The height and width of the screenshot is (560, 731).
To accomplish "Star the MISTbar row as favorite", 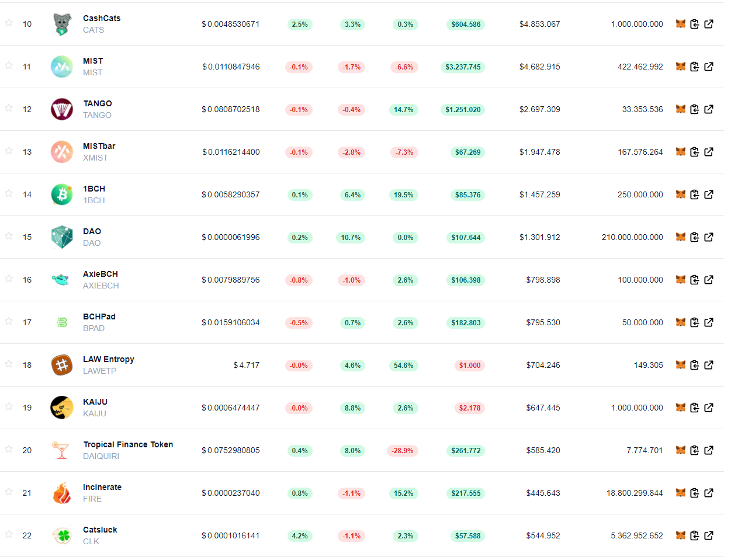I will (9, 151).
